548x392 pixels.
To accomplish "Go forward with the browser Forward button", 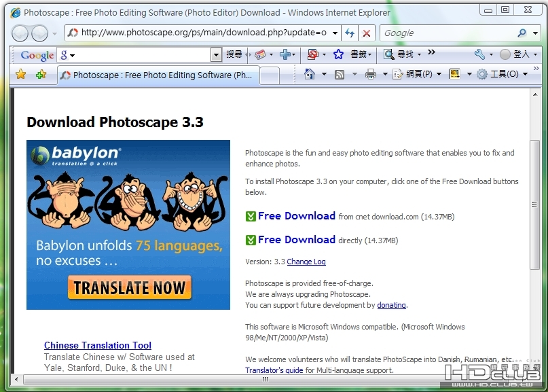I will click(x=40, y=33).
